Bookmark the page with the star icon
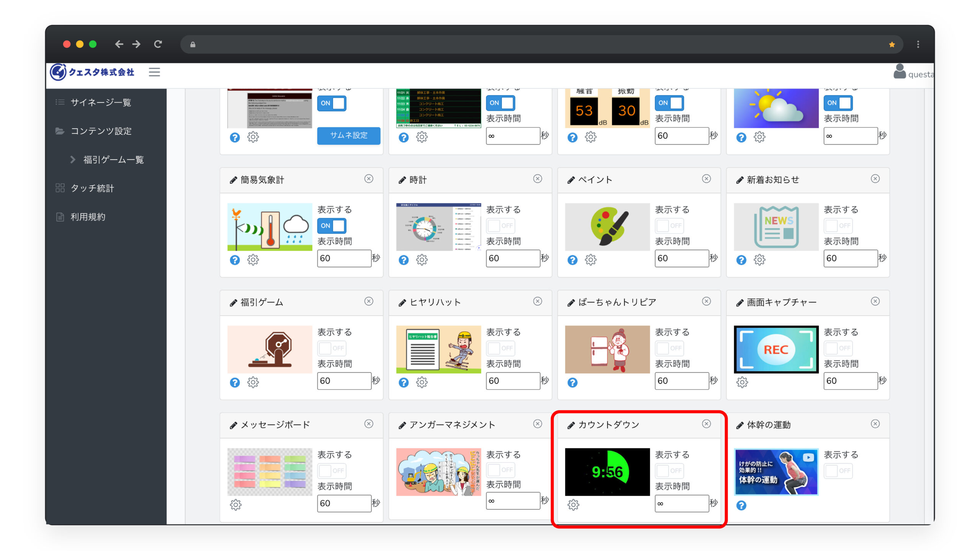Screen dimensions: 980x551 pos(892,45)
